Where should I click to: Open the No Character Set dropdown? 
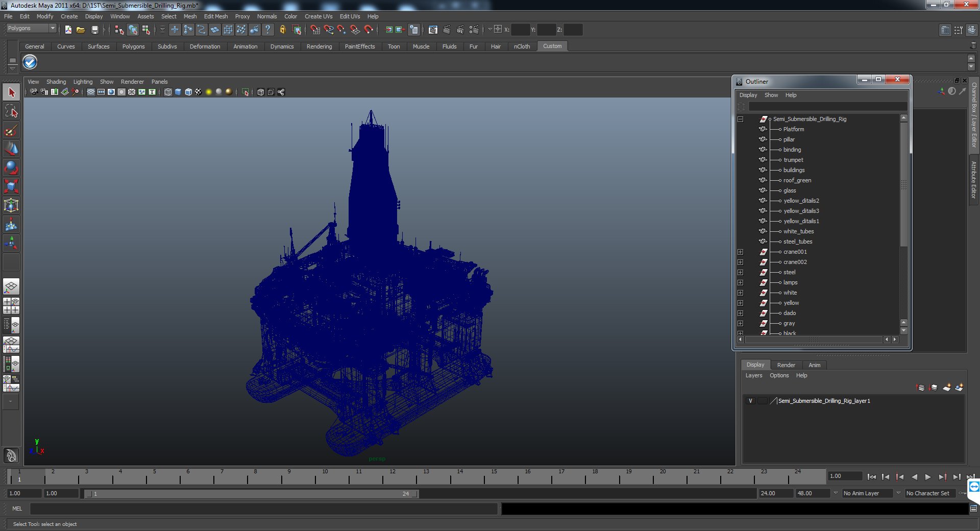point(930,493)
